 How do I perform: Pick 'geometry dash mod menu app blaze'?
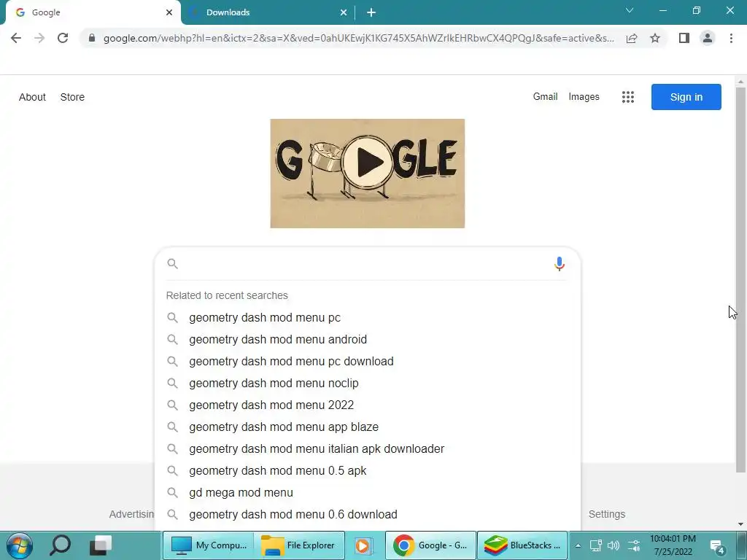368,427
